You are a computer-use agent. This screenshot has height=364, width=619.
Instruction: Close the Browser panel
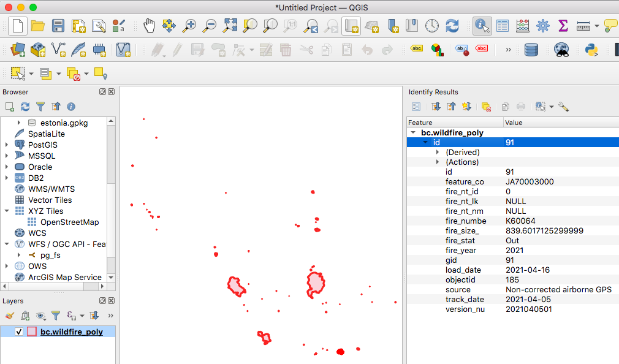click(x=112, y=91)
